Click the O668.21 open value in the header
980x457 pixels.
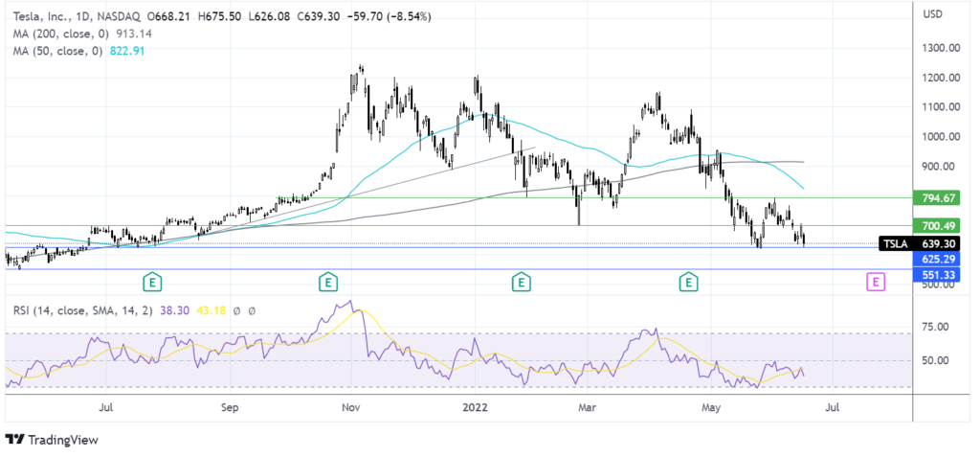click(170, 17)
